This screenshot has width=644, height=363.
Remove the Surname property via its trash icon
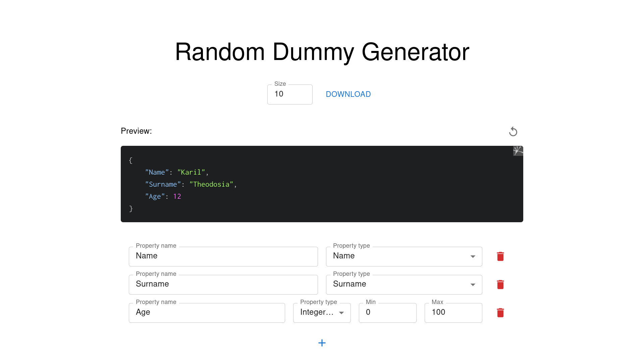[500, 285]
